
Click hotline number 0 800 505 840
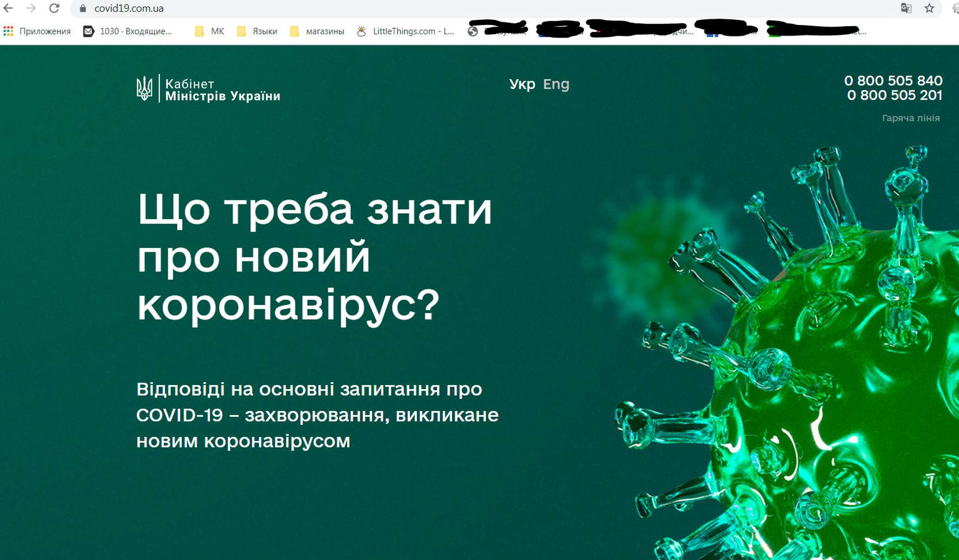point(893,81)
